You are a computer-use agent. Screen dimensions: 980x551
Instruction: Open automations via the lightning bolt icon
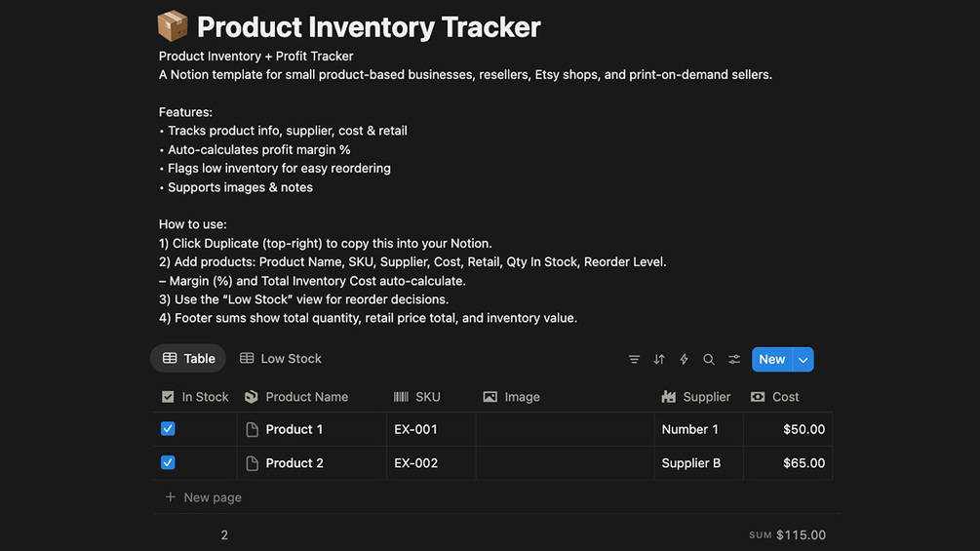pyautogui.click(x=684, y=359)
